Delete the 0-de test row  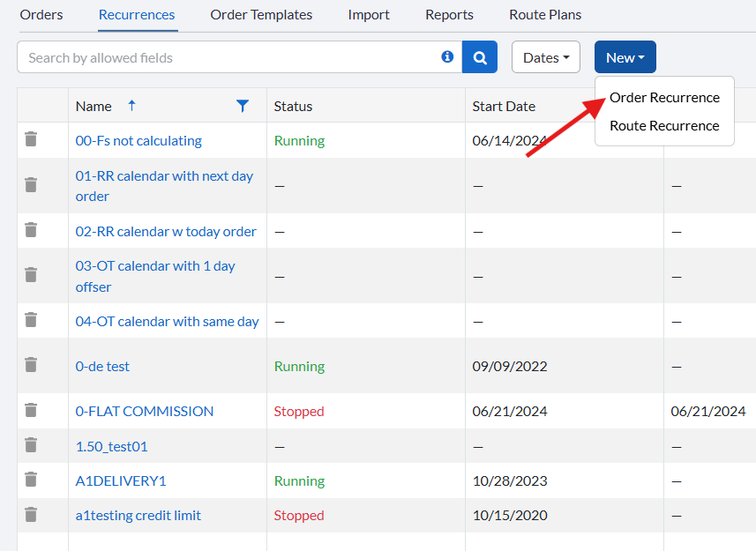pos(31,365)
